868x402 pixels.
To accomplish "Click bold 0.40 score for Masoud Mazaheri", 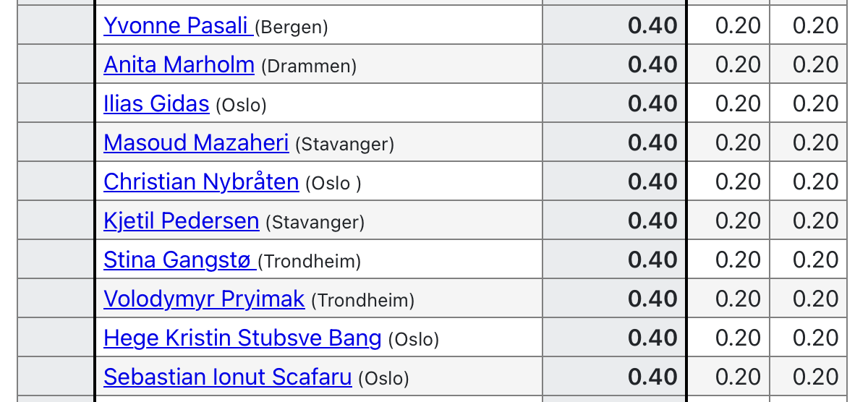I will pyautogui.click(x=652, y=143).
